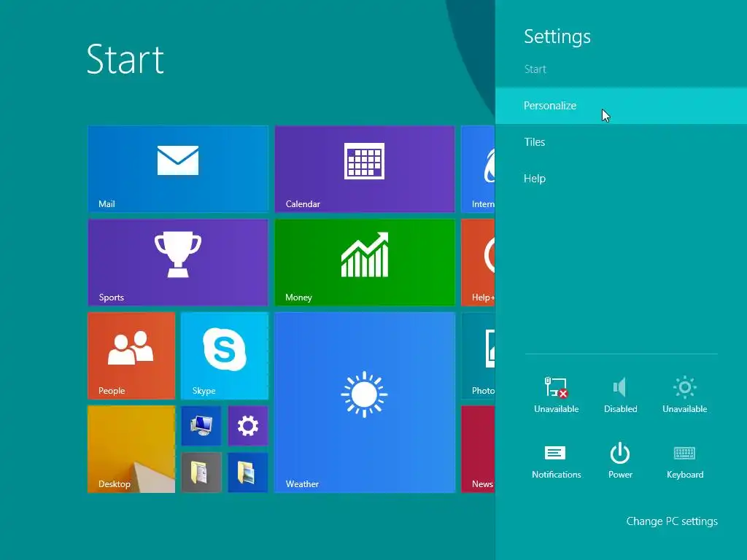Click the large Start heading text
This screenshot has width=747, height=560.
coord(125,60)
